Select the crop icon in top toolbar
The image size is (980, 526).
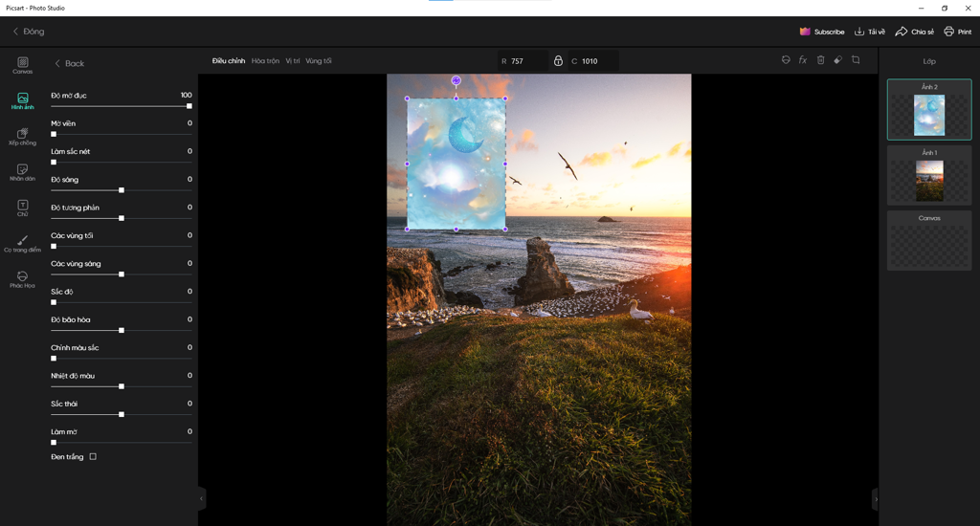point(856,60)
